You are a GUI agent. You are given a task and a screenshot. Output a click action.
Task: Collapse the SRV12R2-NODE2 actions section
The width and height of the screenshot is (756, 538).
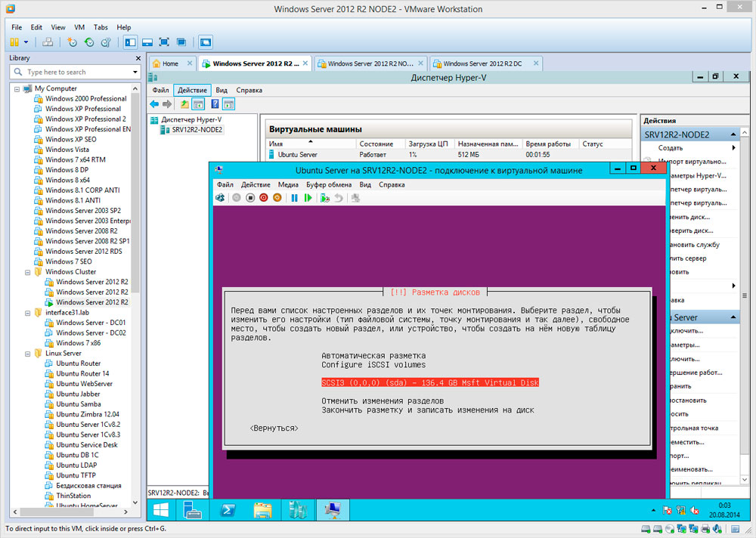click(733, 134)
